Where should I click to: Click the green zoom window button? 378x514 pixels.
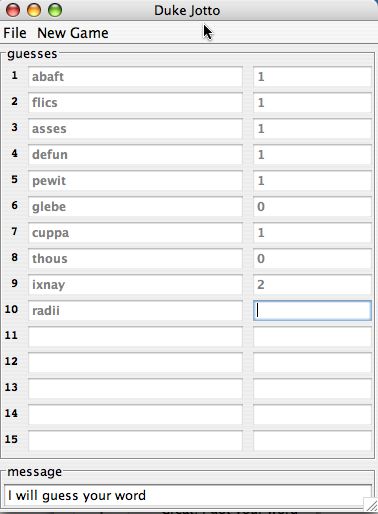[55, 10]
